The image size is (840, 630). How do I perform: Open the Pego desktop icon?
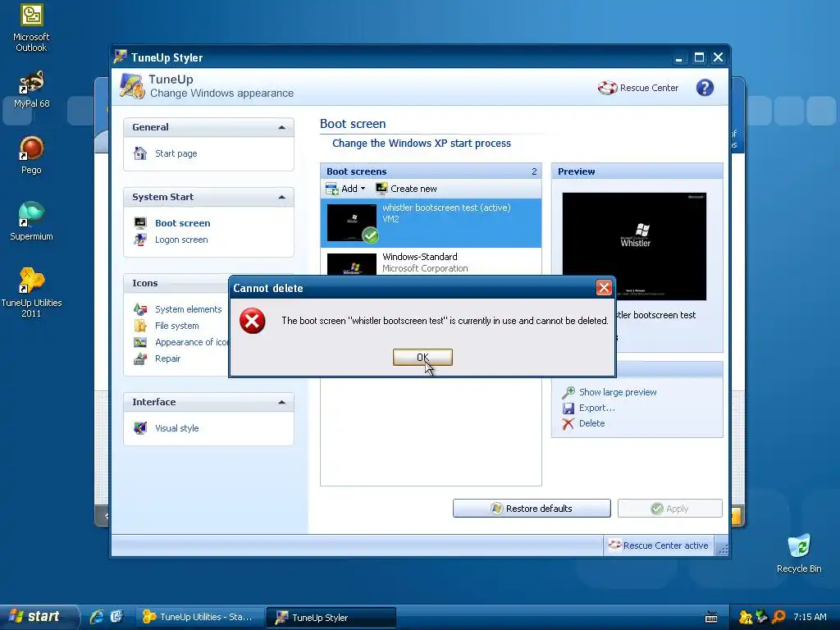click(31, 155)
